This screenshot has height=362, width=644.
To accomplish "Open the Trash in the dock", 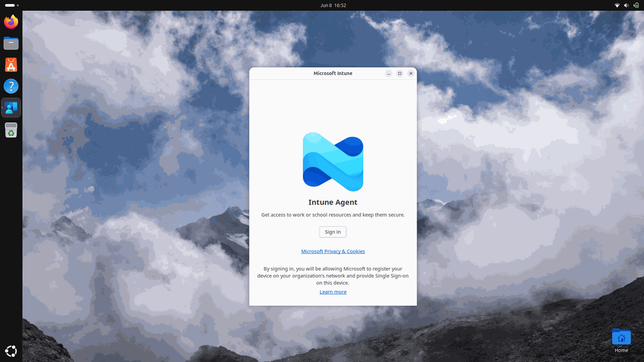I will 11,130.
